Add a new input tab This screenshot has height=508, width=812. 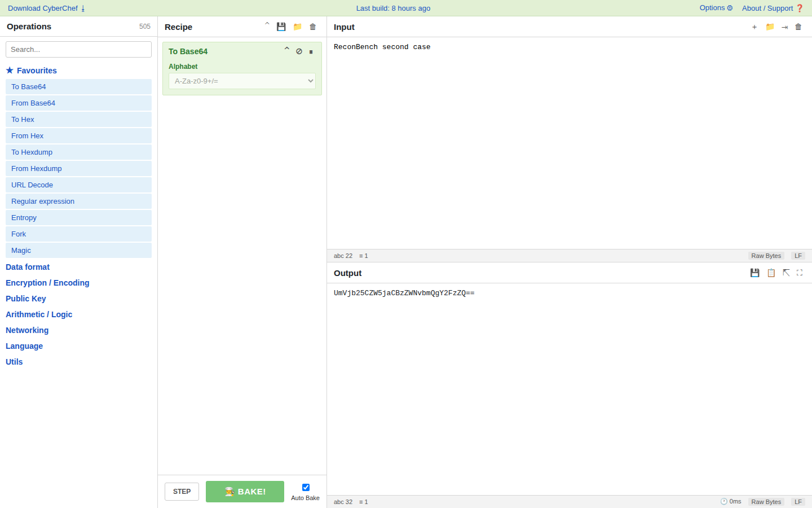754,27
